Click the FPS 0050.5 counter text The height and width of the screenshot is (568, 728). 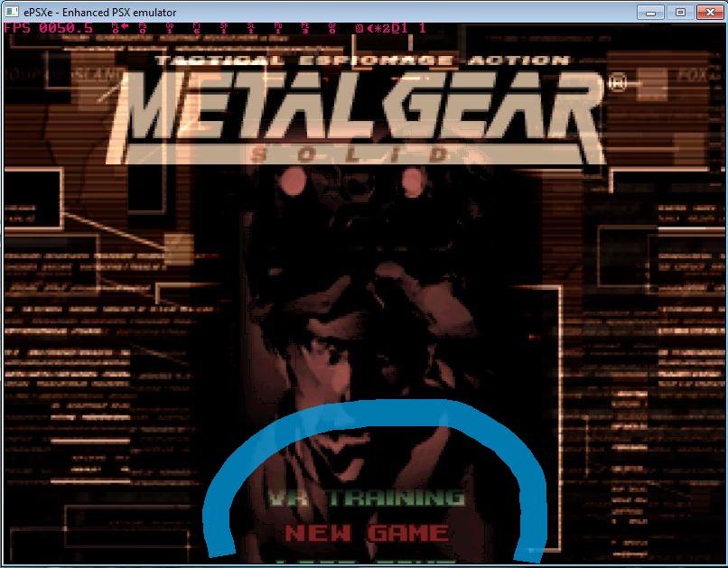click(48, 28)
